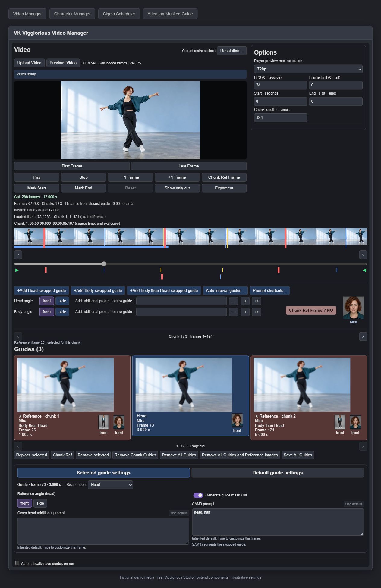Reset the Body angle additional prompt

click(x=257, y=312)
